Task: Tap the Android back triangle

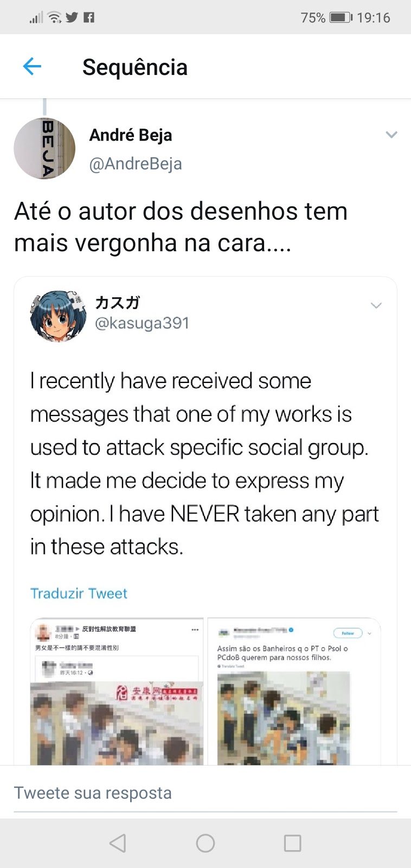Action: click(118, 843)
